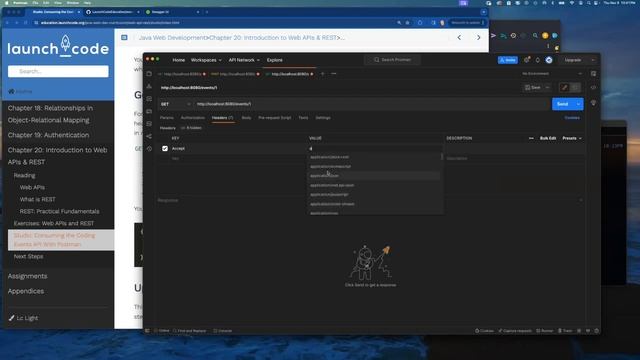Open Assignments in LaunchCode sidebar
Screen dimensions: 640x360
click(27, 276)
